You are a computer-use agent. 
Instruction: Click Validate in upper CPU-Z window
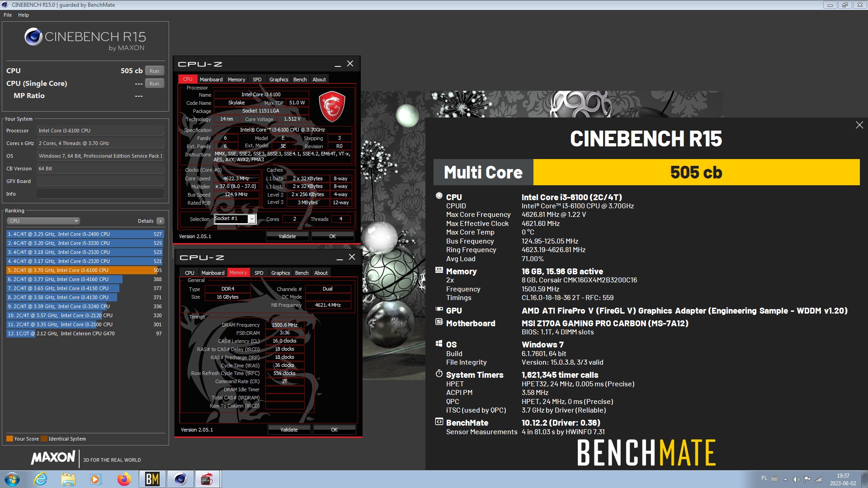click(288, 236)
